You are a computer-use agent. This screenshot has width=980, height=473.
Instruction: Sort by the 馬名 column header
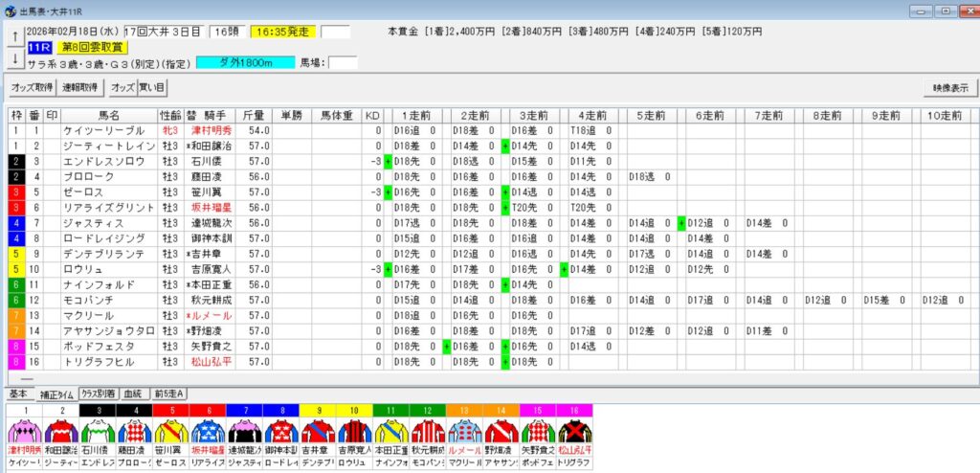(x=109, y=115)
